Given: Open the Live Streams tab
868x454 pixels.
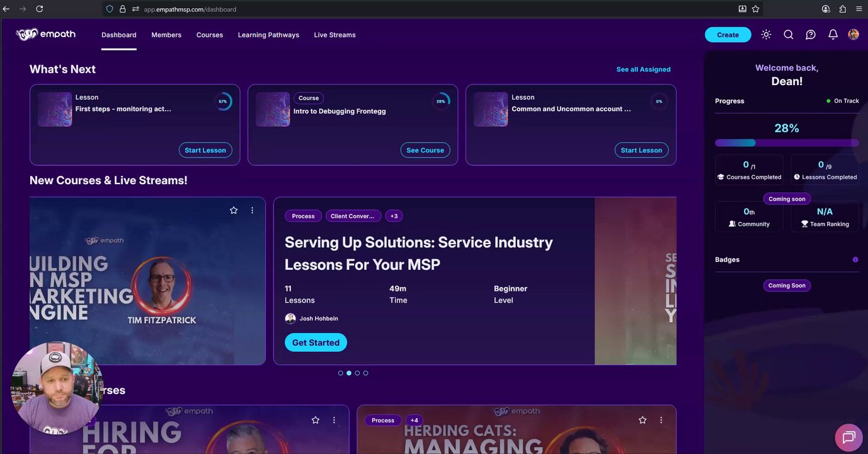Looking at the screenshot, I should pos(335,35).
